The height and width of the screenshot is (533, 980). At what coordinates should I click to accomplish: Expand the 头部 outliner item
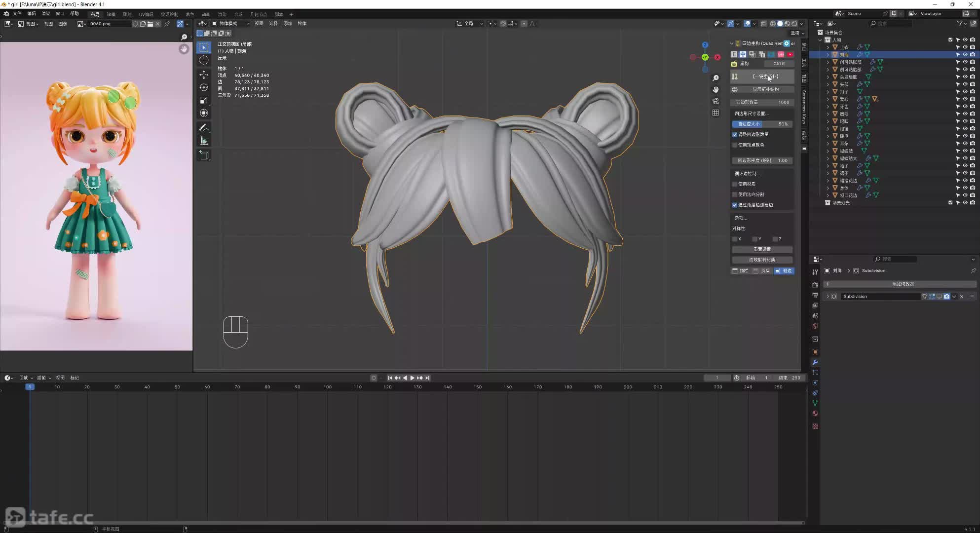coord(828,84)
